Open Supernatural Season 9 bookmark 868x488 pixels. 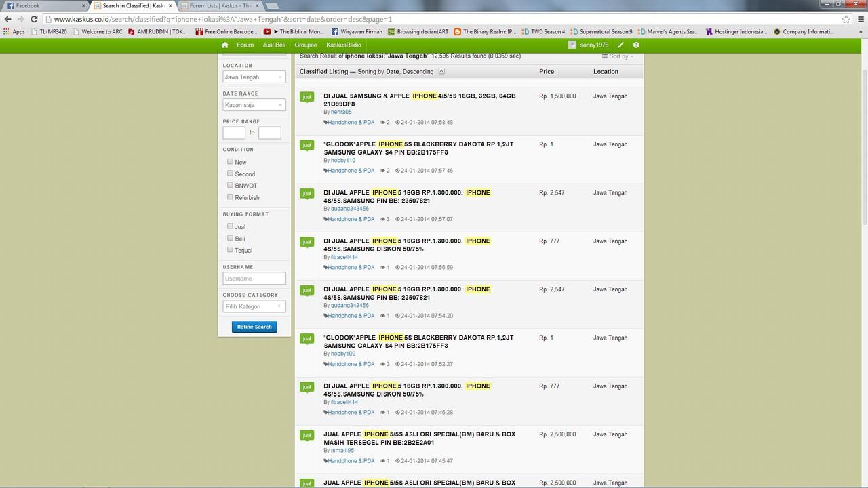(x=601, y=31)
